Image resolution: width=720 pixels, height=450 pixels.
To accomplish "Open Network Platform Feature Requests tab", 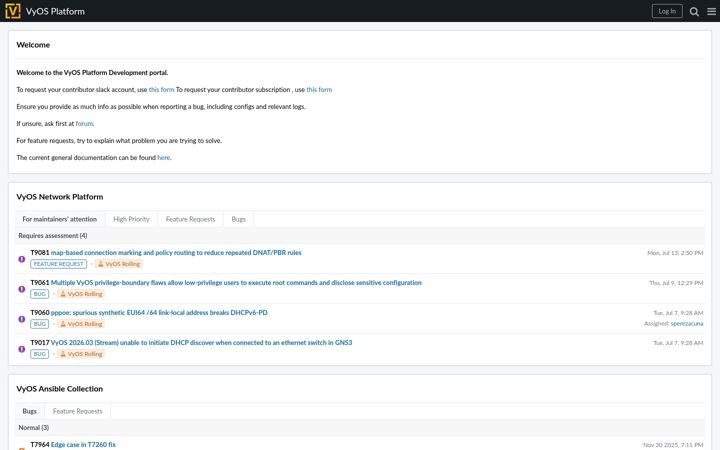I will [190, 219].
